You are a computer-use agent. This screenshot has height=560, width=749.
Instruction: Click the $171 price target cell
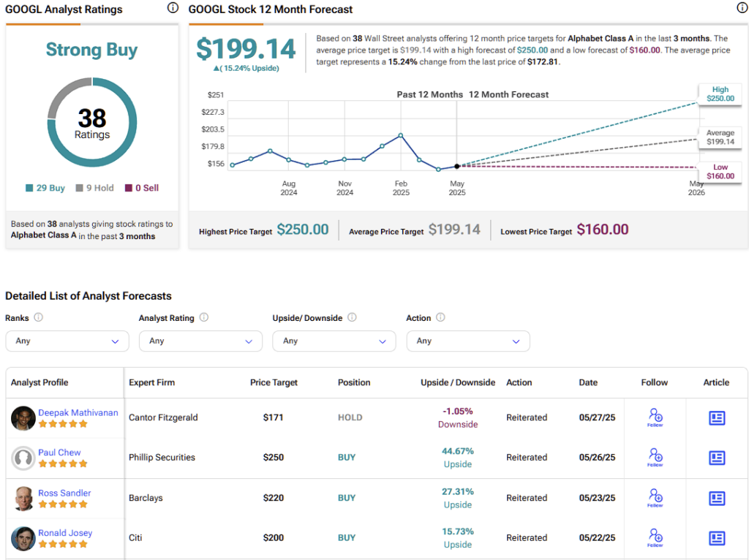[x=273, y=417]
